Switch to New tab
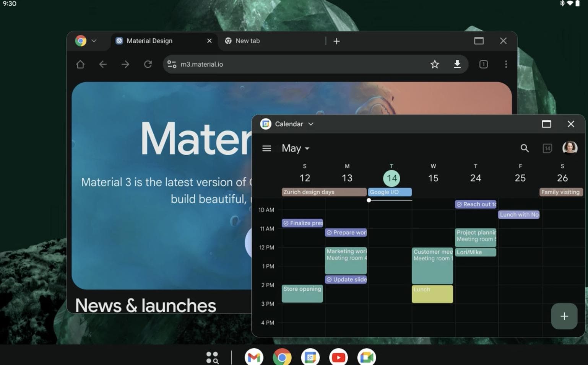588x365 pixels. click(x=271, y=41)
